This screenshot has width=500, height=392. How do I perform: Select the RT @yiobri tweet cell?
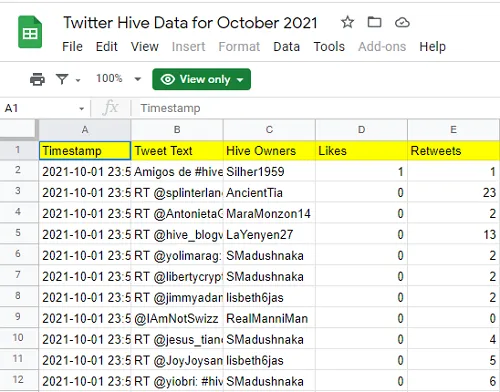pos(177,381)
